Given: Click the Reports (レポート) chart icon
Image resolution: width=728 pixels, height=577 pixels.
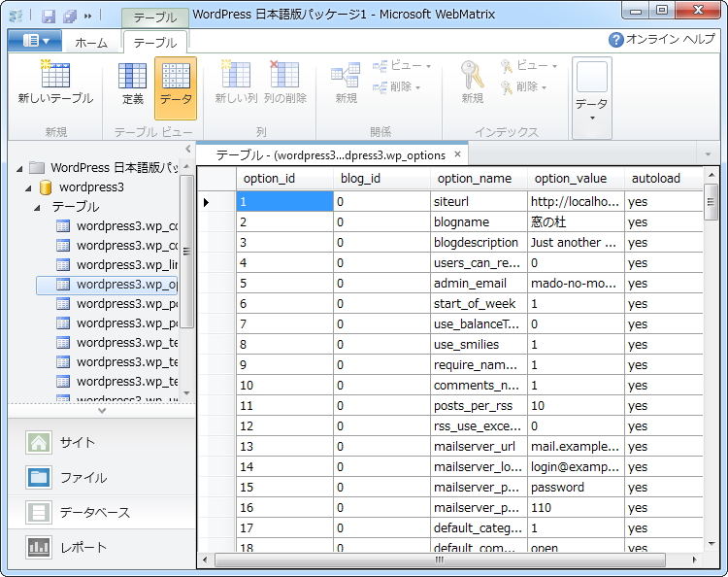Looking at the screenshot, I should (39, 547).
